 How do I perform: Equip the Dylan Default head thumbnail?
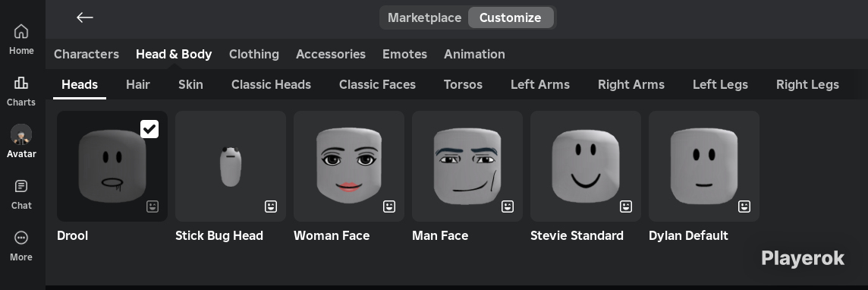(705, 166)
